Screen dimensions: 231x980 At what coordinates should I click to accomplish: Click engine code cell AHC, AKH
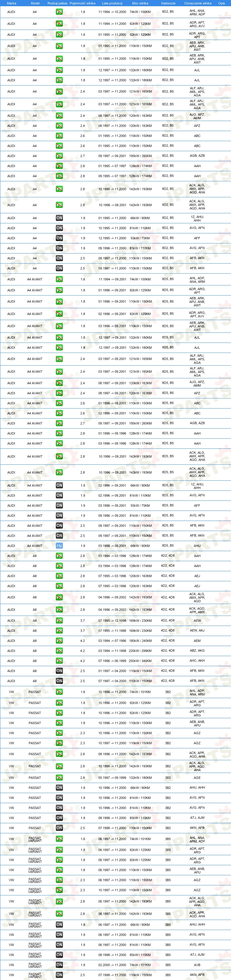[x=197, y=661]
